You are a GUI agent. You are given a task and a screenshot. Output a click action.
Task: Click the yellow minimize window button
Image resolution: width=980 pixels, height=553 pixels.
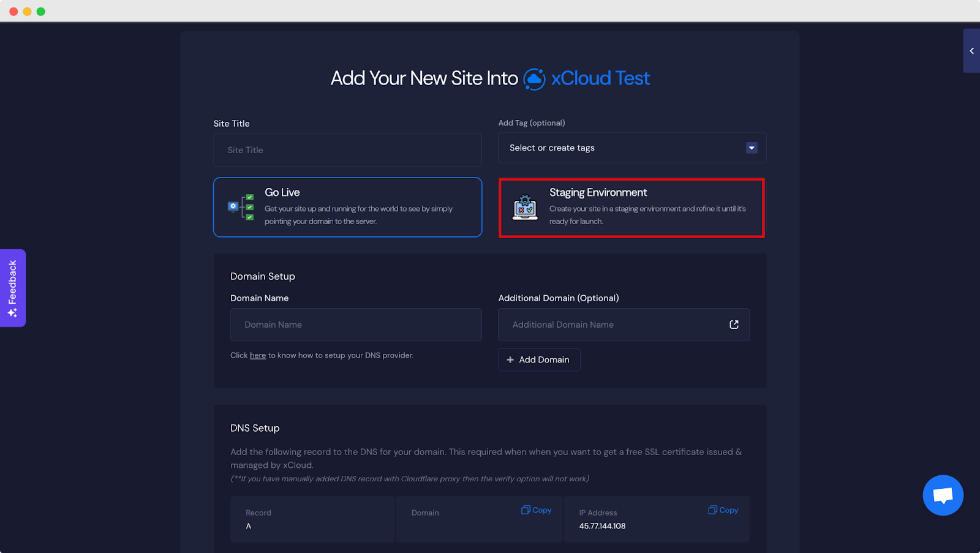(x=27, y=12)
